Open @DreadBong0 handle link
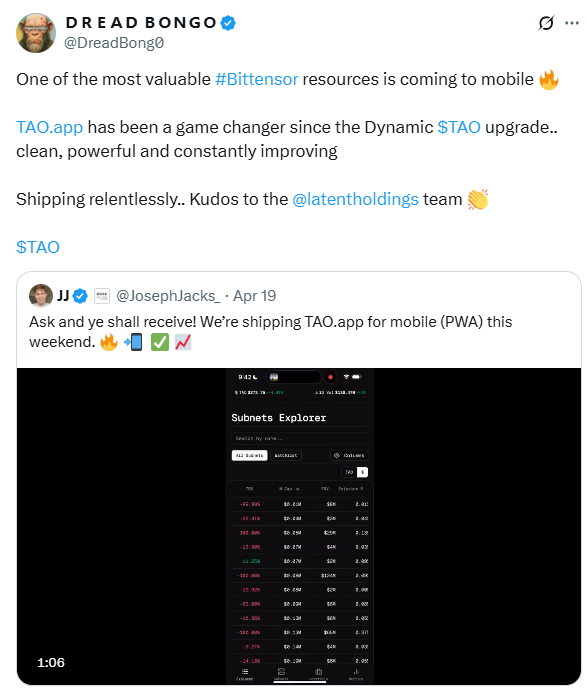 (114, 43)
